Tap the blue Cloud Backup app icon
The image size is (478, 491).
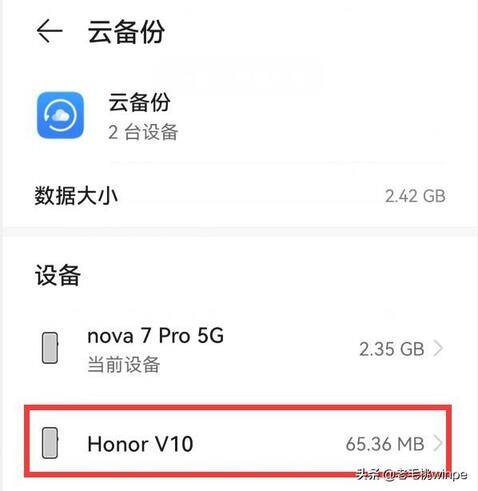click(60, 115)
